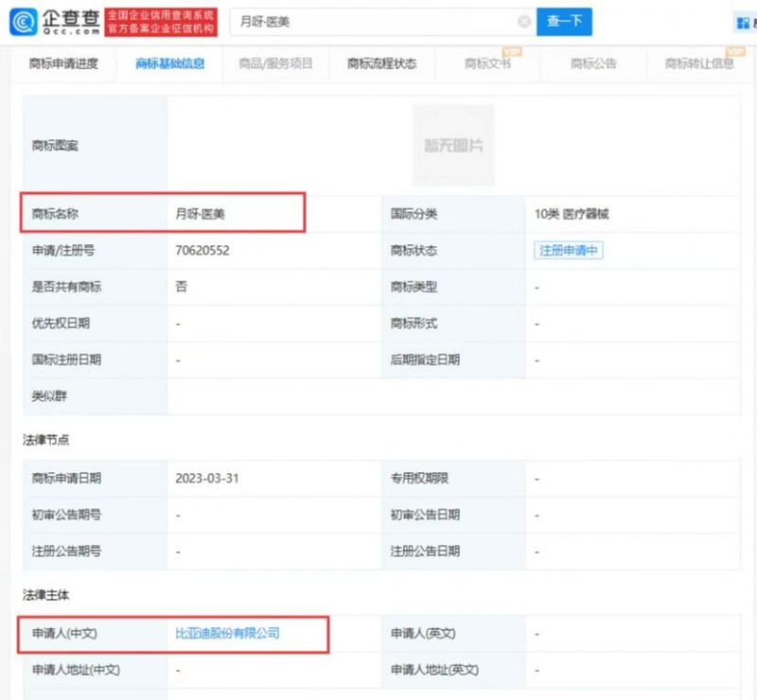Click the 查一下 search button
This screenshot has width=757, height=700.
pyautogui.click(x=564, y=22)
